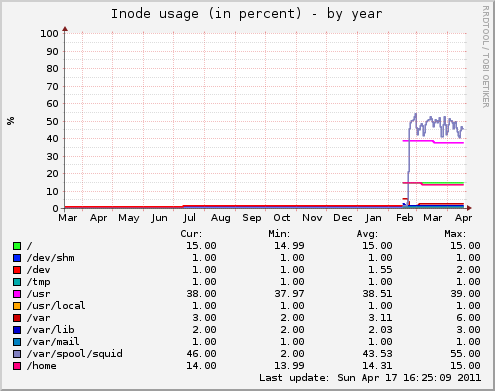Click the Cur: column header

pyautogui.click(x=191, y=234)
